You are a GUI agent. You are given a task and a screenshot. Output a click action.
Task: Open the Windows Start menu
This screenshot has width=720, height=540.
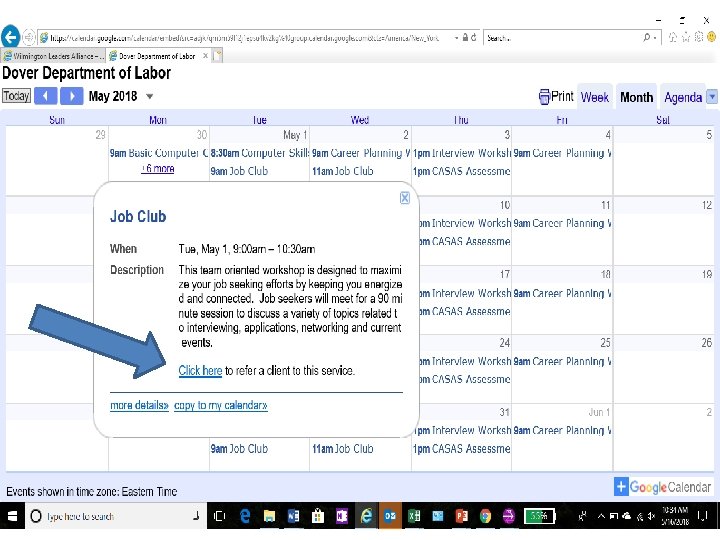[12, 516]
